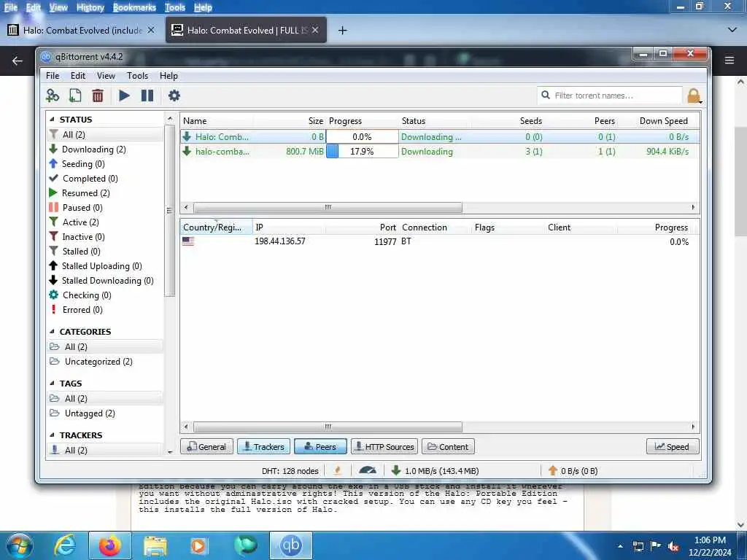Select the Errored (0) filter
The width and height of the screenshot is (747, 560).
tap(105, 310)
